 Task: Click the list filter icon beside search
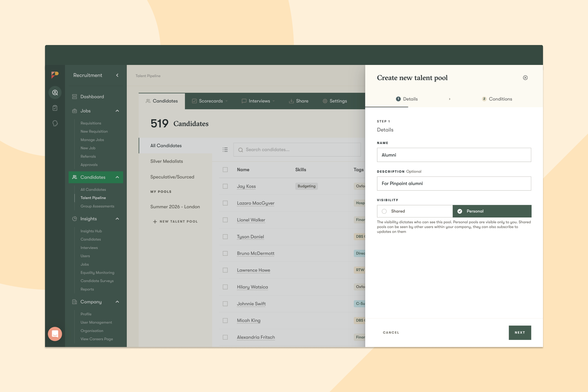coord(225,150)
